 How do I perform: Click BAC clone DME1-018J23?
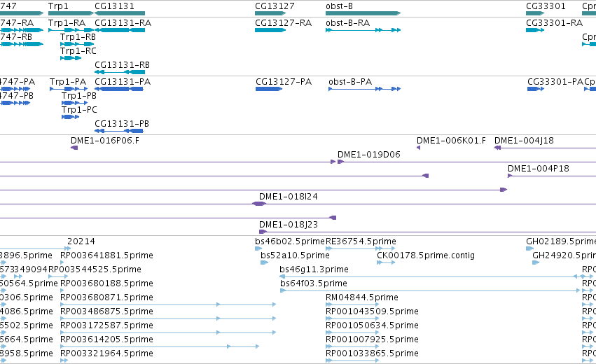(428, 232)
